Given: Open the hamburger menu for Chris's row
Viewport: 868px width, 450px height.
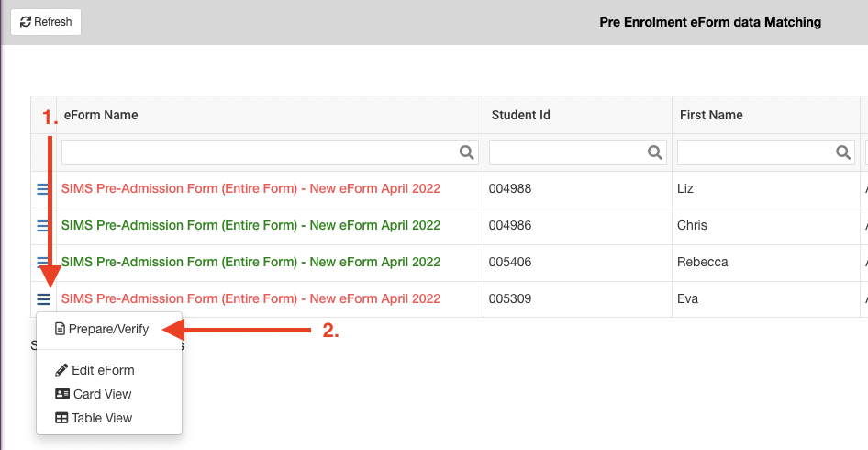Looking at the screenshot, I should (x=43, y=226).
